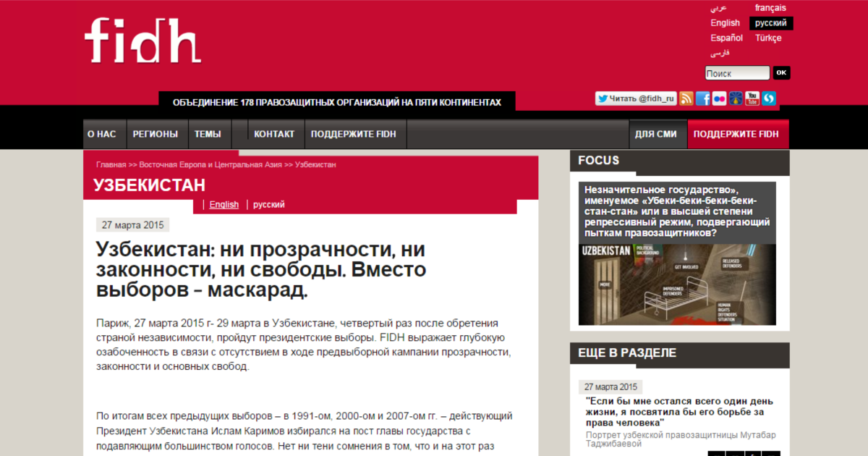Switch article to English version
868x456 pixels.
pyautogui.click(x=224, y=205)
